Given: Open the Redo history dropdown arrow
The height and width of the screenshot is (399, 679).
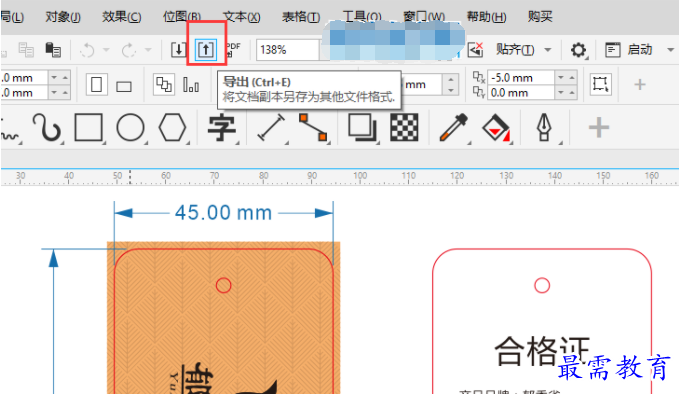Looking at the screenshot, I should (x=148, y=50).
